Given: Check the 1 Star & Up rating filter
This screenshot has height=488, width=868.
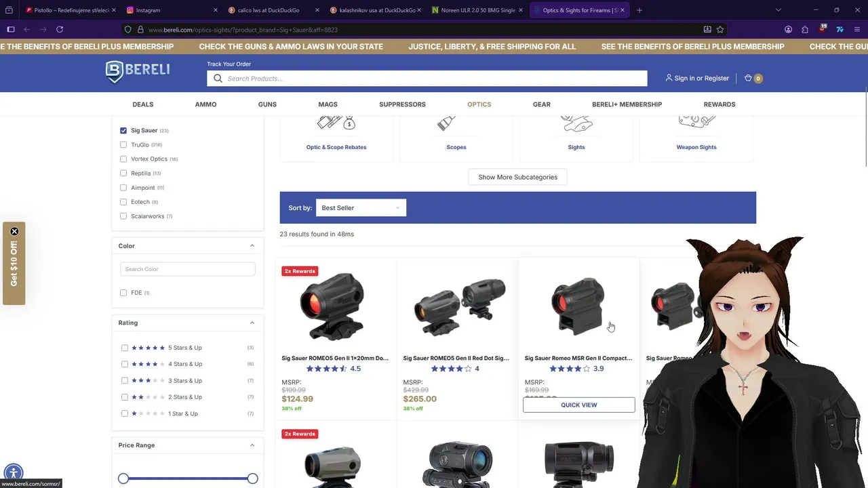Looking at the screenshot, I should click(x=125, y=413).
